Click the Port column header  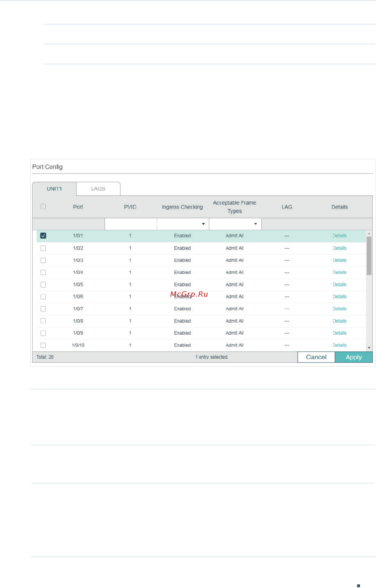tap(78, 207)
